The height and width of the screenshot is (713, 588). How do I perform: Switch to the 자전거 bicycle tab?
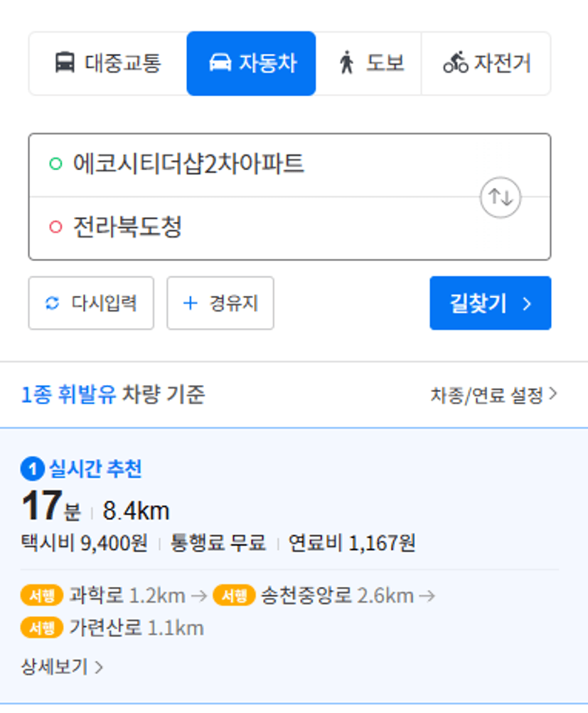(x=486, y=63)
